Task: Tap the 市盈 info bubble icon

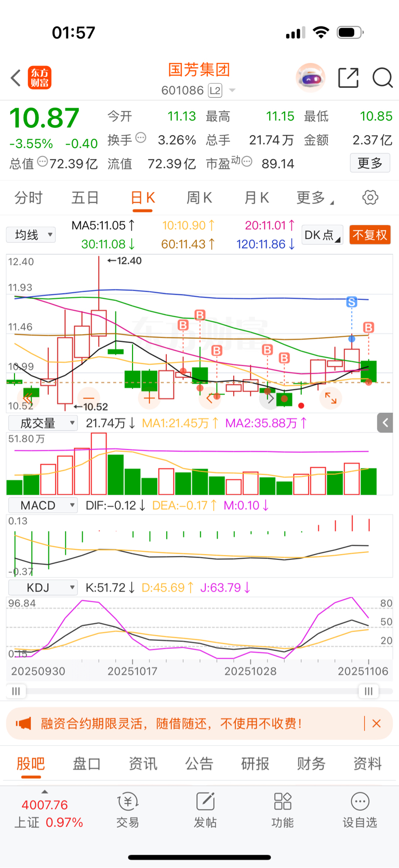Action: click(247, 162)
